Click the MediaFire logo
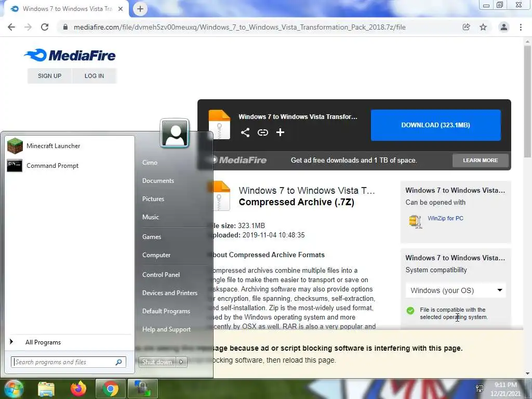 click(70, 55)
